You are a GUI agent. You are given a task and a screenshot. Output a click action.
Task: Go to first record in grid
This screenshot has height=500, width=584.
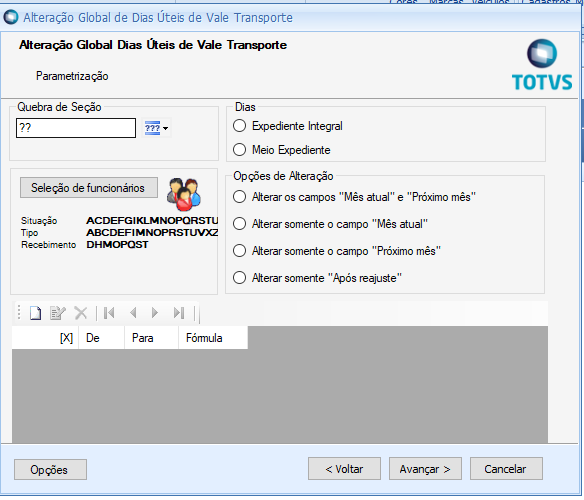click(109, 313)
